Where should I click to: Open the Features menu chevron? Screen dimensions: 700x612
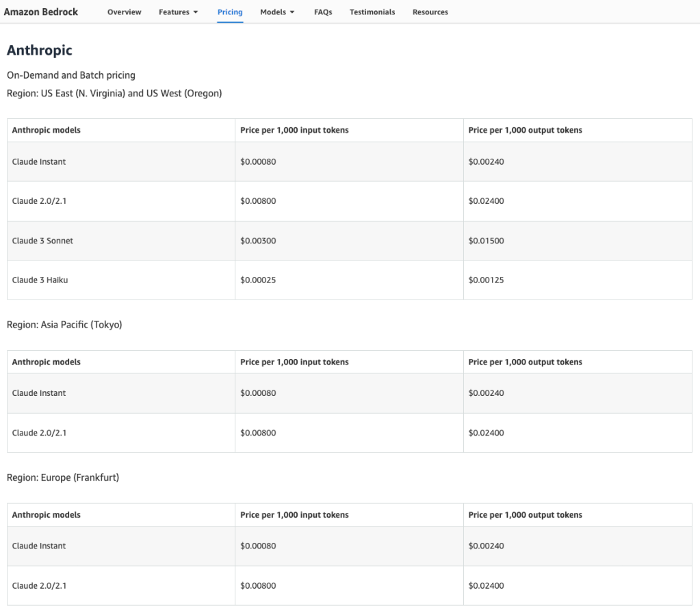coord(197,12)
